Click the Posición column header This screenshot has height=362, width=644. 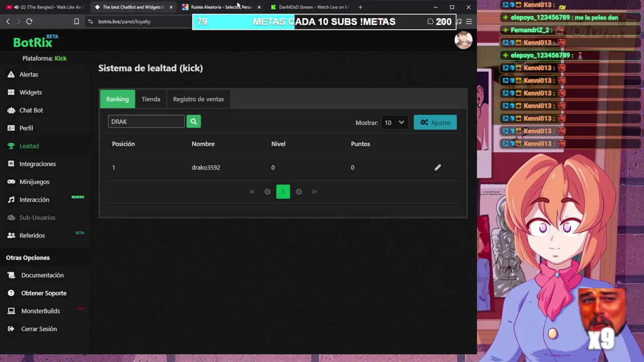click(x=123, y=144)
